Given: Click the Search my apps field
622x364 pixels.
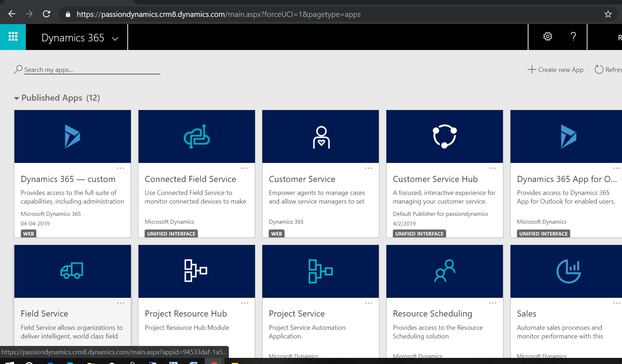Looking at the screenshot, I should click(92, 70).
